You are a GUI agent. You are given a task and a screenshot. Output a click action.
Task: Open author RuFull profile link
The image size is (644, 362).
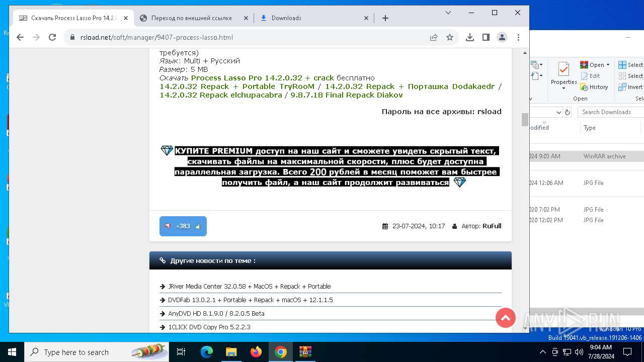pos(492,226)
